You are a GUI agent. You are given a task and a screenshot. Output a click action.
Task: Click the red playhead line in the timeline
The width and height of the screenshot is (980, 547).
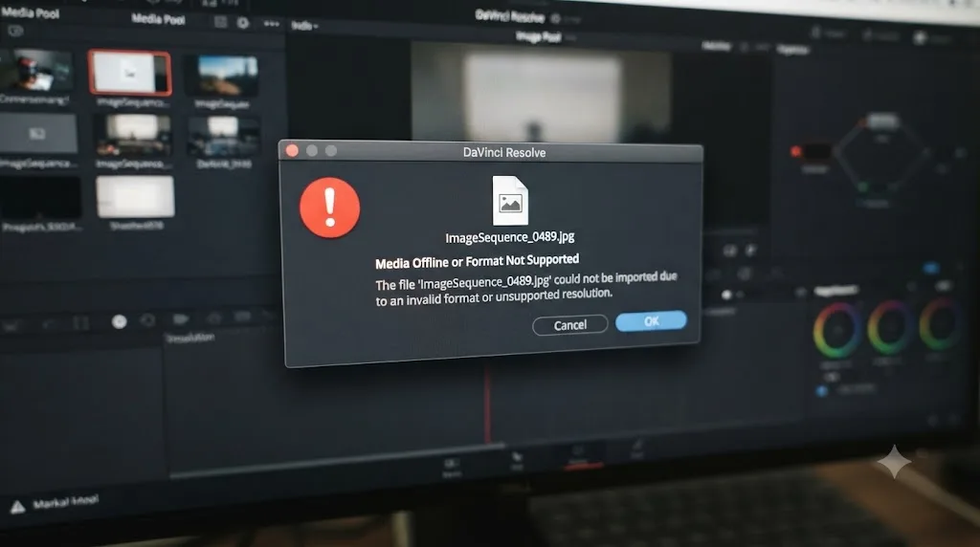tap(487, 405)
